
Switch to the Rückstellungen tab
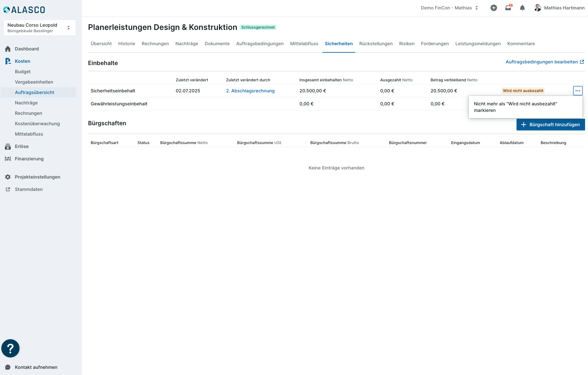click(x=376, y=44)
